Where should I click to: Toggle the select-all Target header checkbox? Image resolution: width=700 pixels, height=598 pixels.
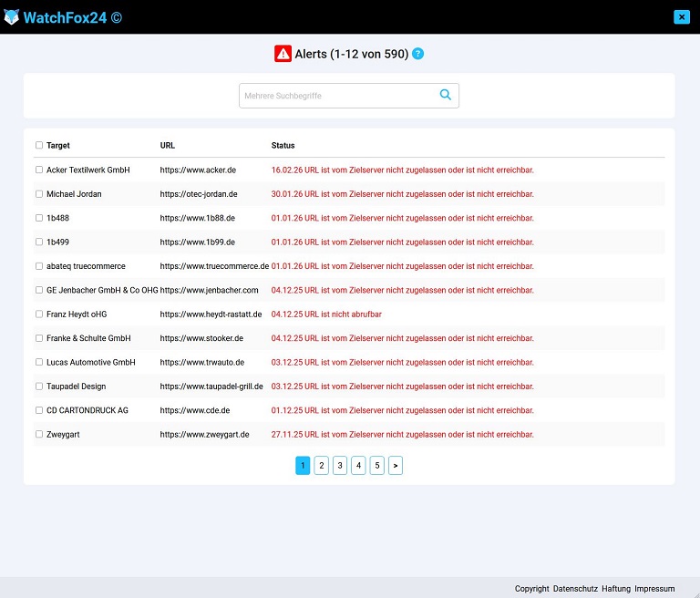coord(39,145)
